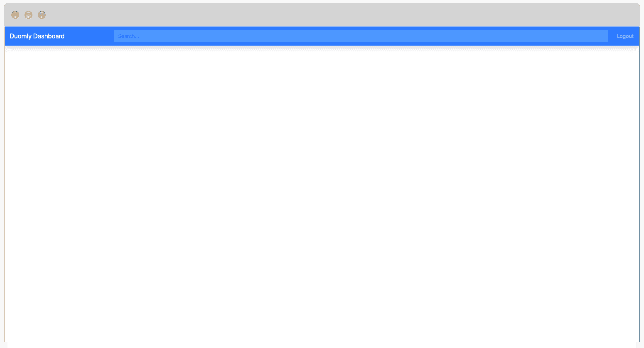This screenshot has width=644, height=348.
Task: Click the first round window button
Action: (15, 15)
